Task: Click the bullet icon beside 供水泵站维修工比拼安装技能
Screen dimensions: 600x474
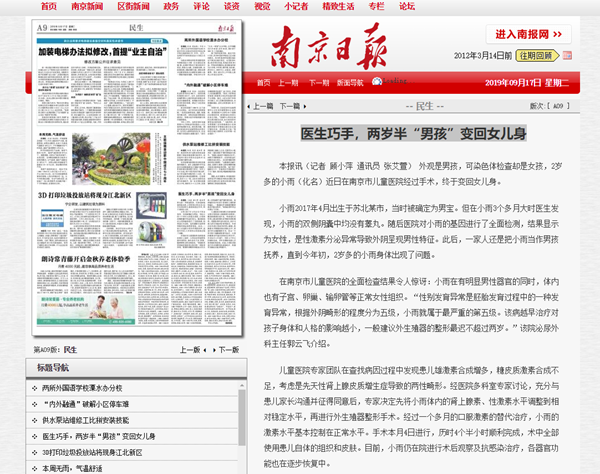Action: 34,420
